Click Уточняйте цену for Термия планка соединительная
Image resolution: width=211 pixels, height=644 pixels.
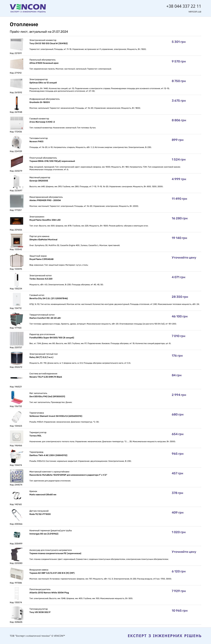tap(184, 552)
